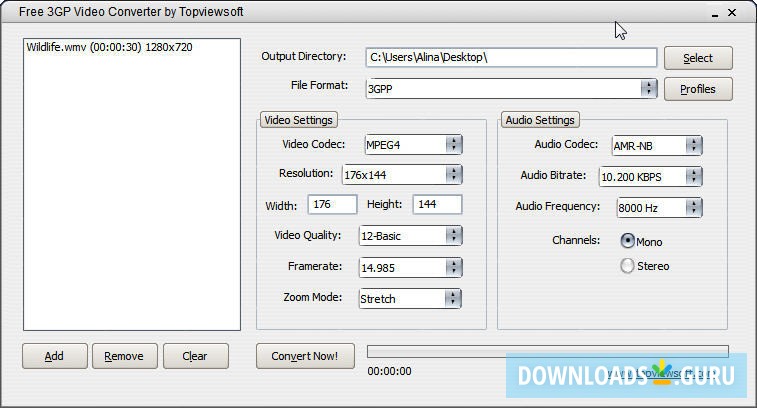
Task: Expand the Resolution dropdown
Action: tap(402, 175)
